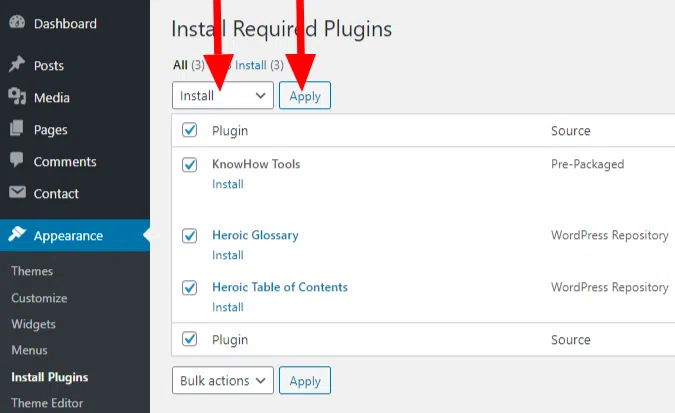Open the Themes submenu item
675x413 pixels.
click(x=32, y=271)
